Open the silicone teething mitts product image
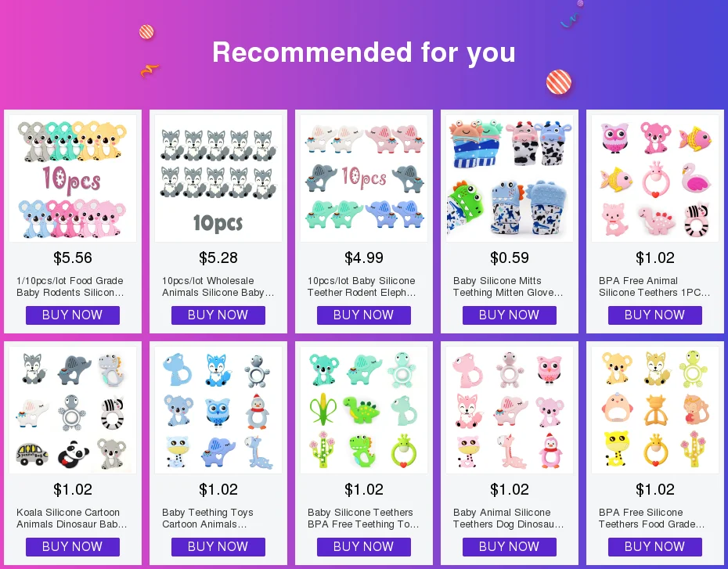 pos(510,178)
